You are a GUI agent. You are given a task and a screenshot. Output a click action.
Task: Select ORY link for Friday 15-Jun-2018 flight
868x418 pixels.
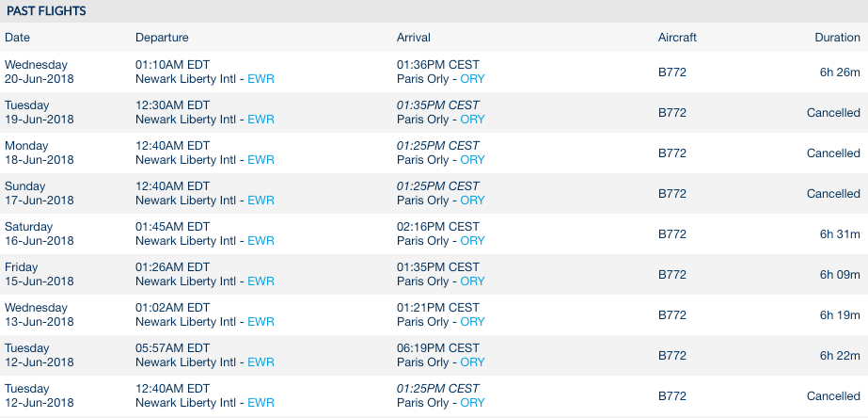coord(472,281)
